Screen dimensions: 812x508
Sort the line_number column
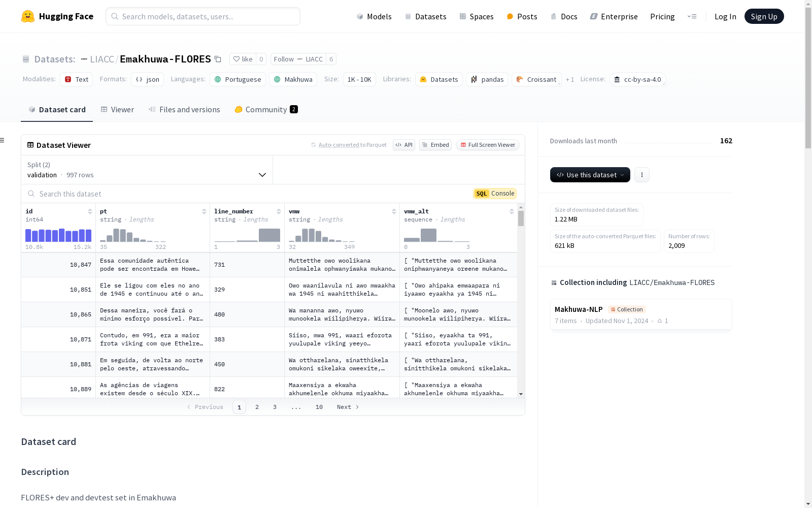279,211
